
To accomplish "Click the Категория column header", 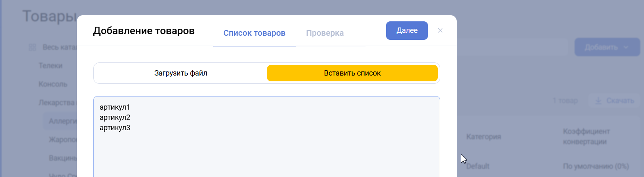I will click(483, 137).
